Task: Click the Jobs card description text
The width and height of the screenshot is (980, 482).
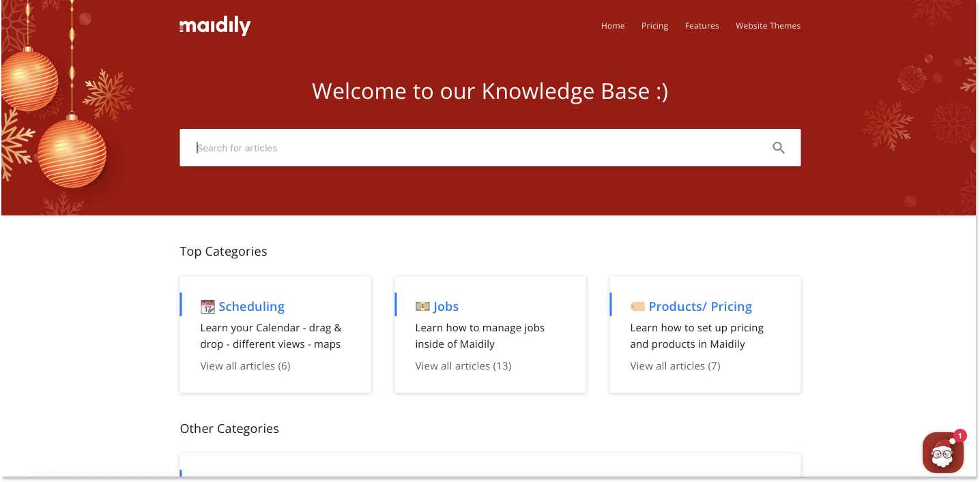Action: (x=480, y=336)
